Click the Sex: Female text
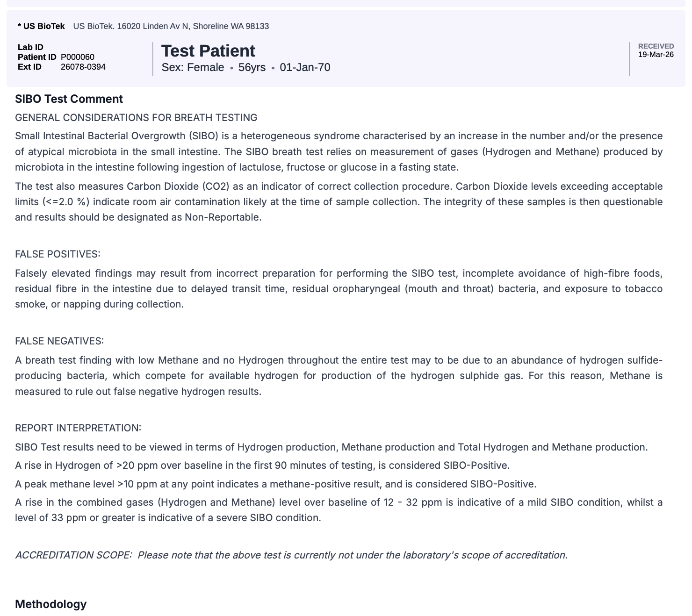Image resolution: width=692 pixels, height=616 pixels. 193,68
